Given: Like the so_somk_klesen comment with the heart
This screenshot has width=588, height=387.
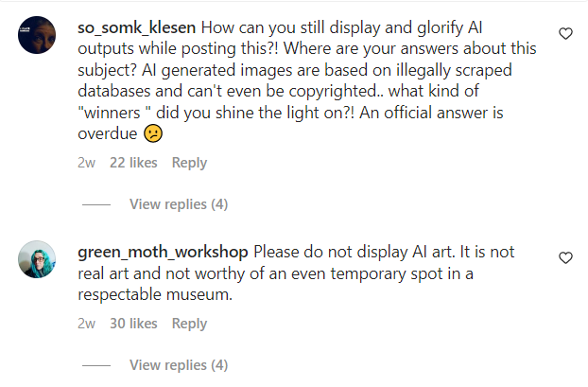Looking at the screenshot, I should point(566,34).
